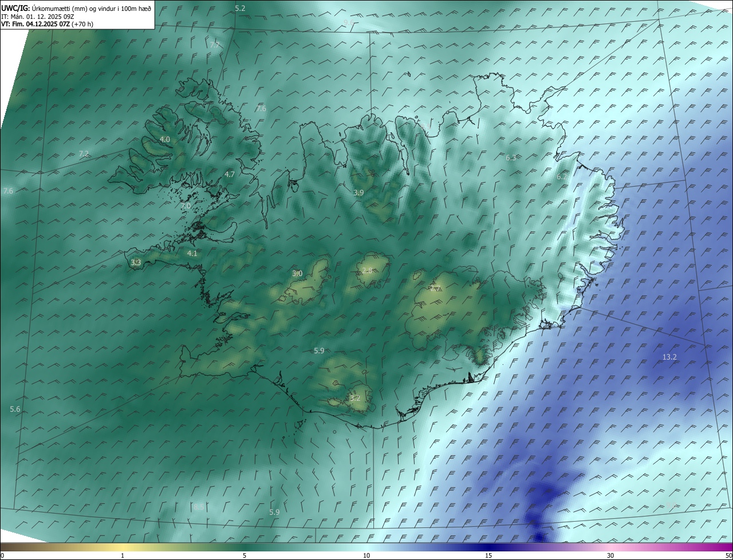Click the 5.6 value at the left edge

(x=15, y=409)
